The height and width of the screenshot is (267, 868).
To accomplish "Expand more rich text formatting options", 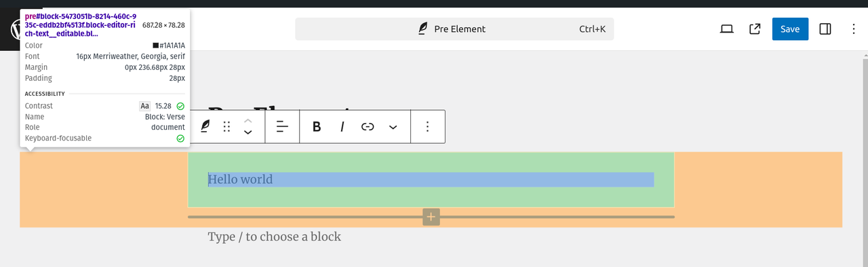I will tap(393, 126).
